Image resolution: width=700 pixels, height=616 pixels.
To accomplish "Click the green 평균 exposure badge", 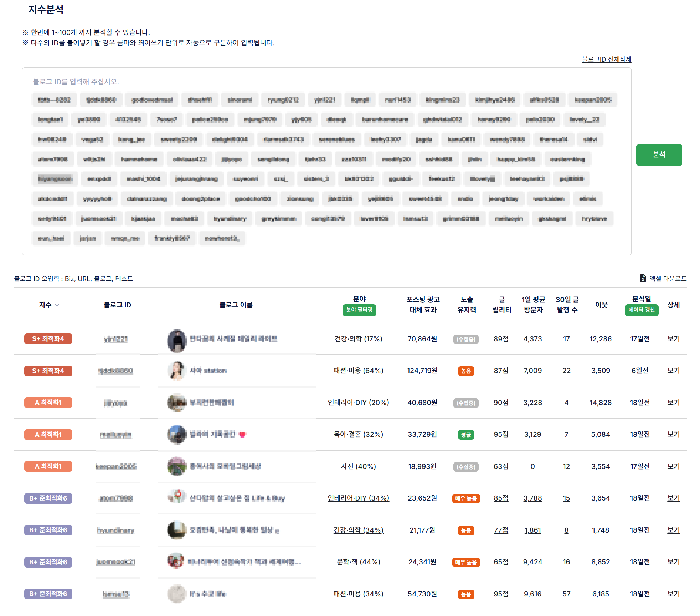I will (x=466, y=435).
